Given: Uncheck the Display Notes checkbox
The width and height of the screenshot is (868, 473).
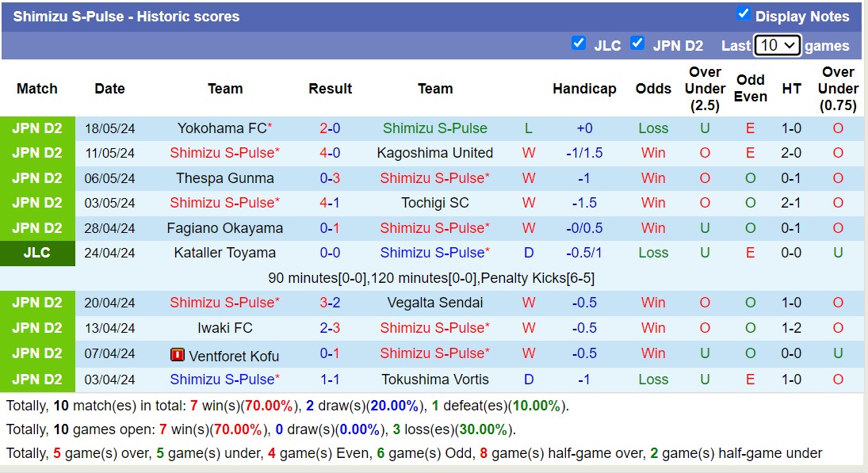Looking at the screenshot, I should 743,13.
